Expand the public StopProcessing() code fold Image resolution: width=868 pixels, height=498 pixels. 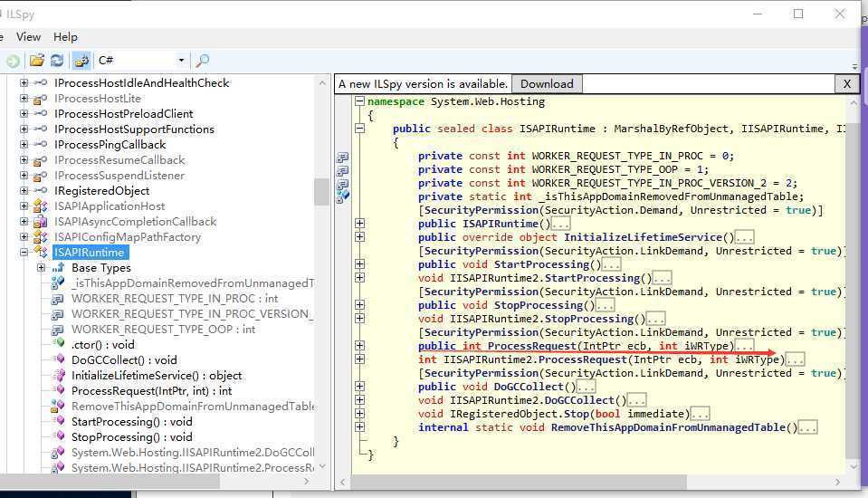(x=360, y=304)
